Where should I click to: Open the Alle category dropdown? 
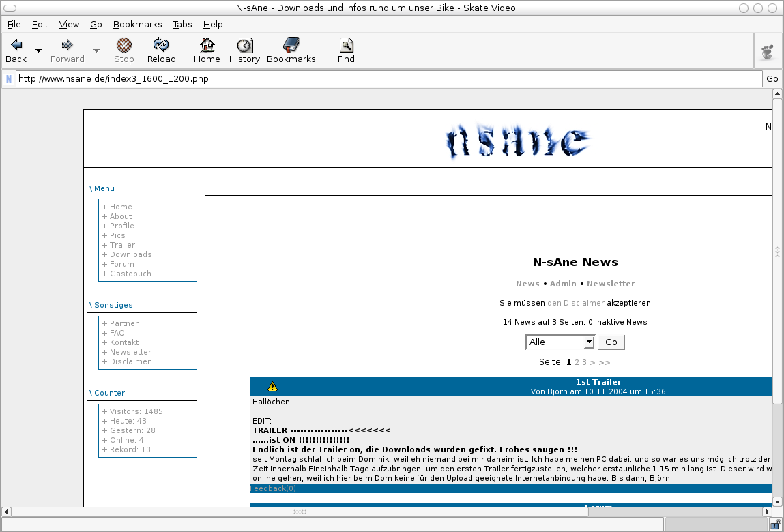coord(560,342)
